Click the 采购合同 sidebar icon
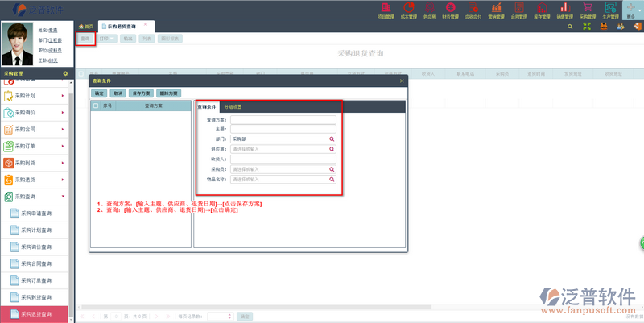The image size is (644, 323). [8, 130]
